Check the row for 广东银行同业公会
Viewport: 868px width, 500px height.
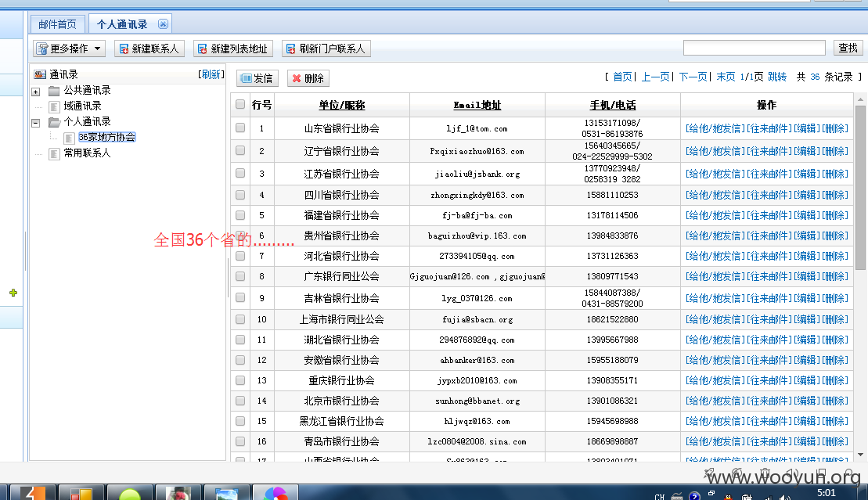[x=240, y=275]
